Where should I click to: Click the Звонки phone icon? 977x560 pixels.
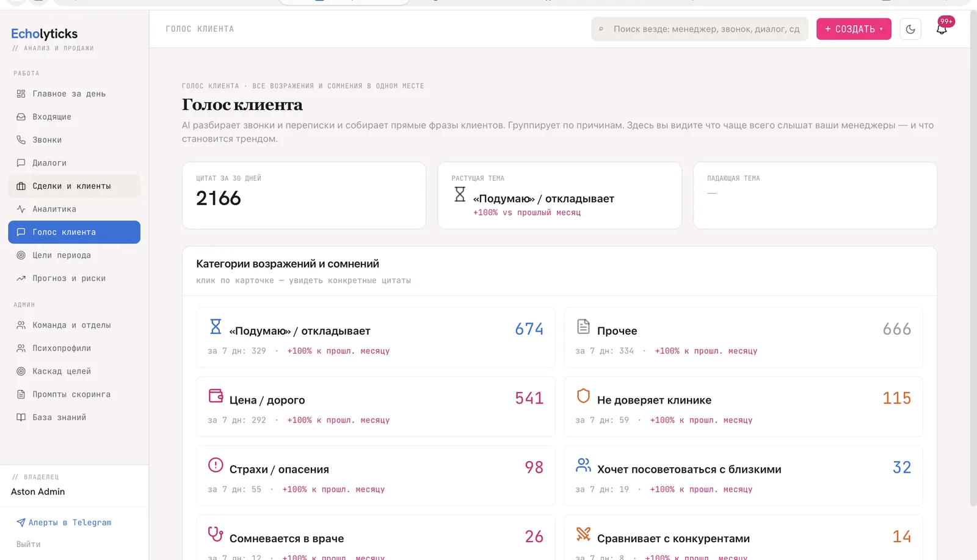tap(21, 140)
